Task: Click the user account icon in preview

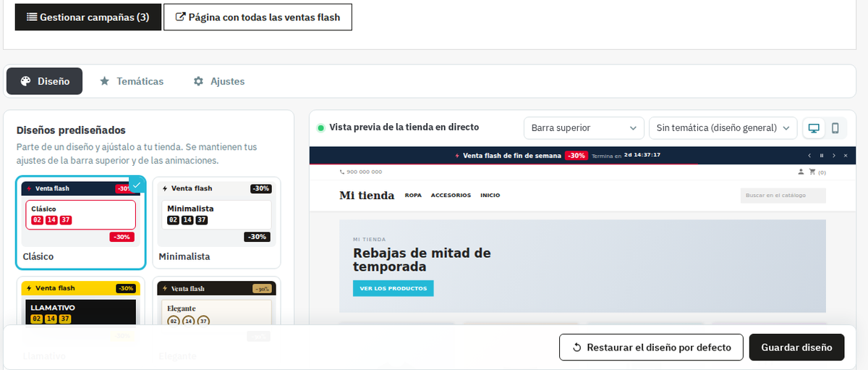Action: coord(801,172)
